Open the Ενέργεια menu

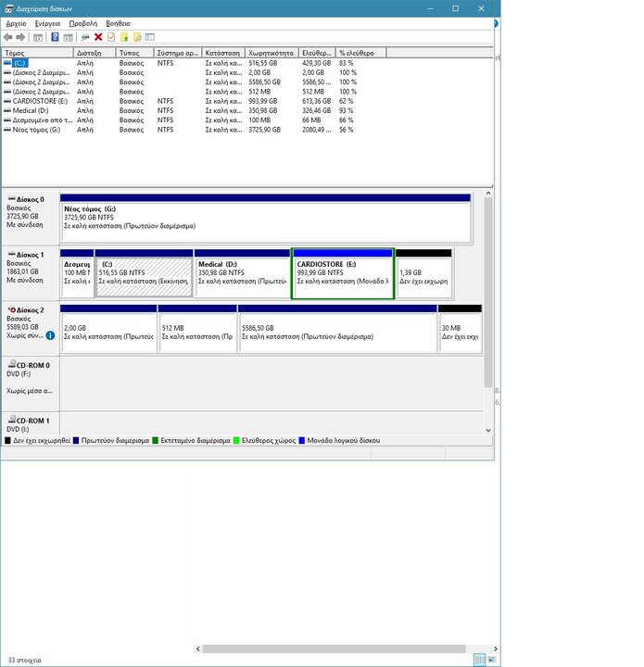(x=47, y=22)
